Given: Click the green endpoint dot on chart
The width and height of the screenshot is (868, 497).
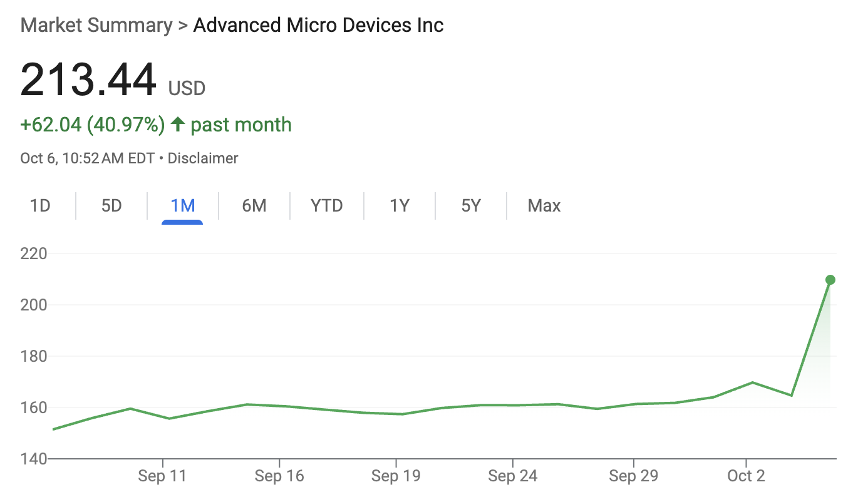Looking at the screenshot, I should coord(830,280).
